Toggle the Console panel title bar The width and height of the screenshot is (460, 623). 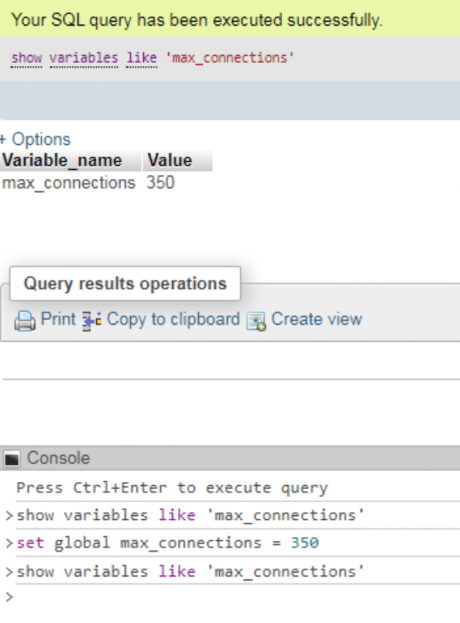point(230,459)
